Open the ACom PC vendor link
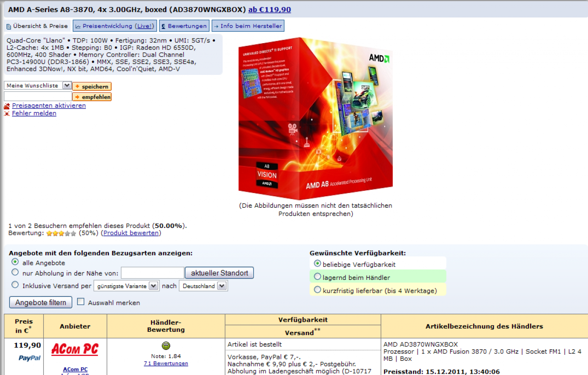This screenshot has height=375, width=588. point(75,369)
